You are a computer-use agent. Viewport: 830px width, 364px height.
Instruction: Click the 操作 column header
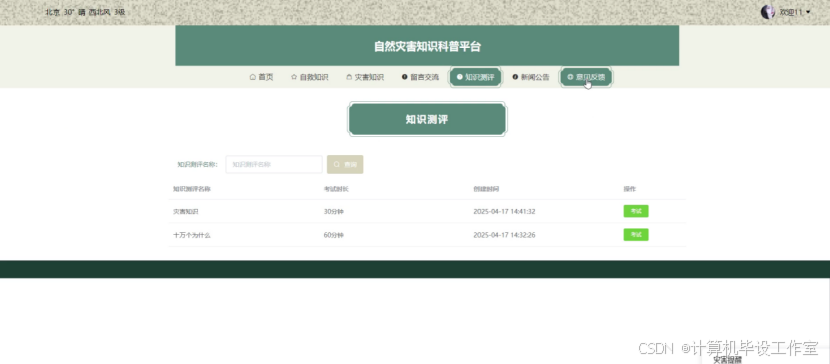click(629, 189)
